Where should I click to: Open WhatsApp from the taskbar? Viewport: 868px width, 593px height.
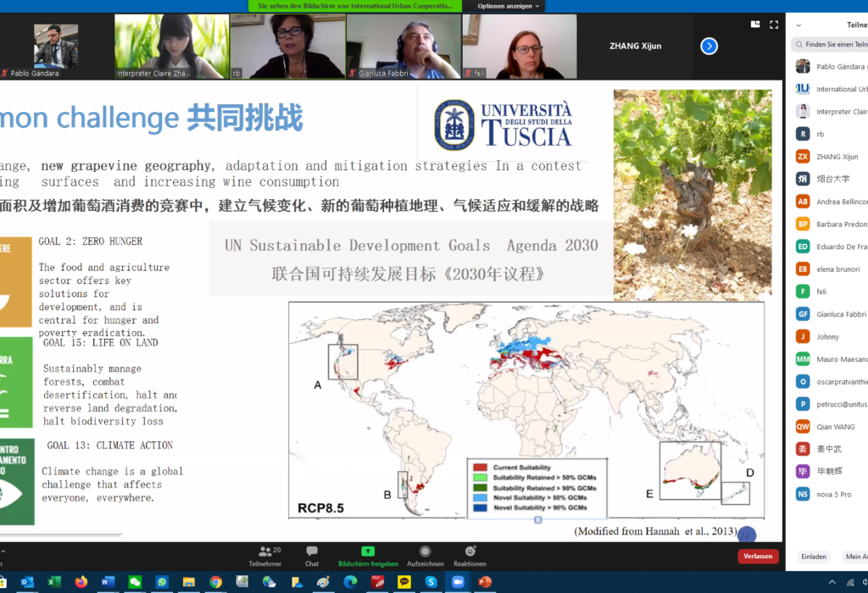coord(161,582)
